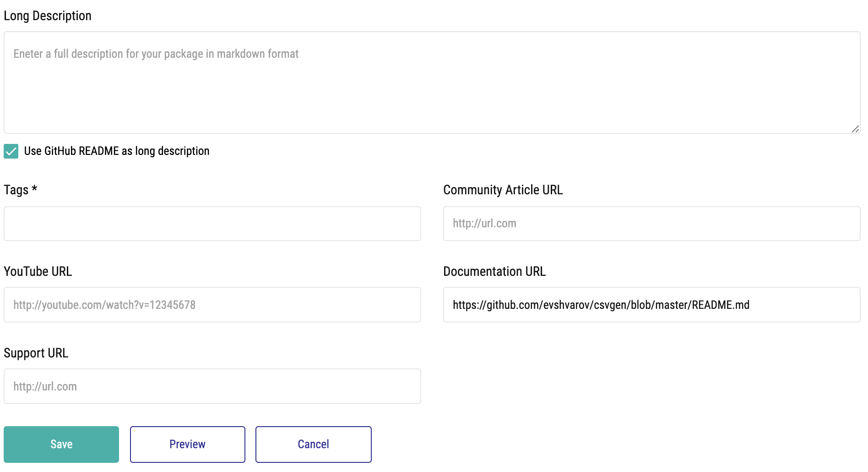Focus the YouTube URL input box
The width and height of the screenshot is (868, 472).
point(212,305)
